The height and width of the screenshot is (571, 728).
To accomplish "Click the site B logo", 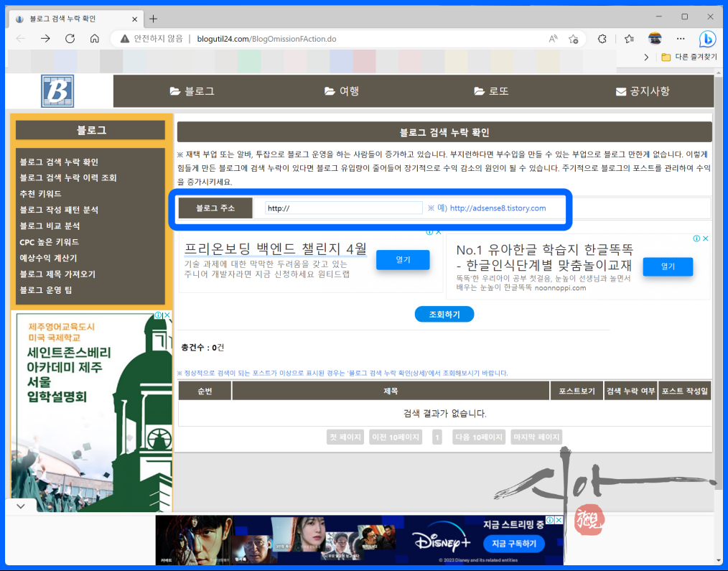I will pyautogui.click(x=57, y=91).
